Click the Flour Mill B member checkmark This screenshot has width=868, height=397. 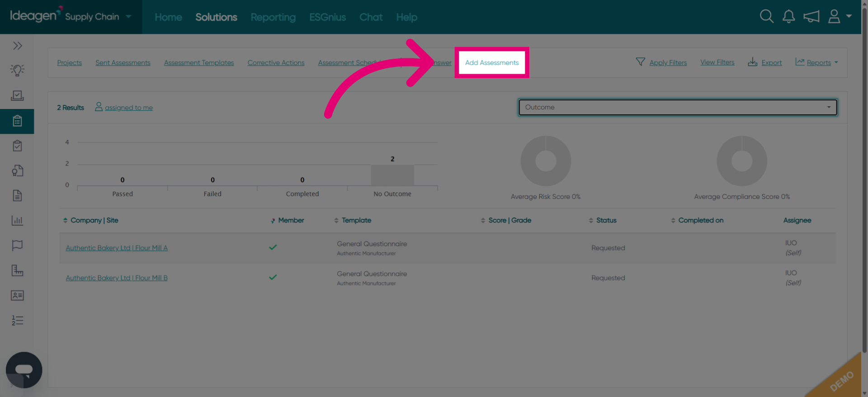pos(273,277)
